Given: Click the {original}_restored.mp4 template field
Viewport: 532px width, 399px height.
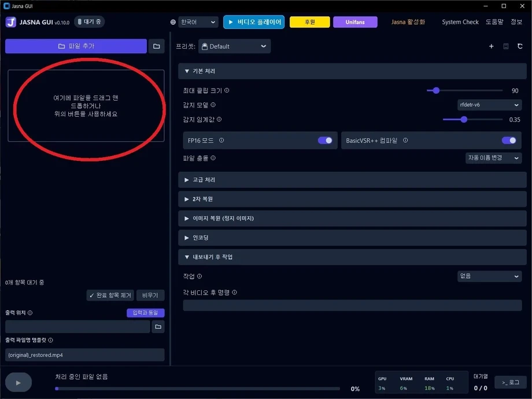Looking at the screenshot, I should (x=85, y=355).
